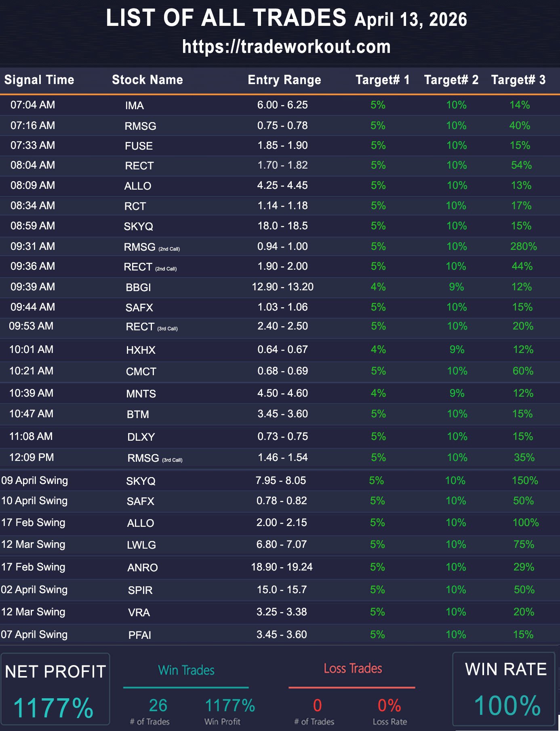Select the CMCT stock name
Image resolution: width=560 pixels, height=731 pixels.
141,372
